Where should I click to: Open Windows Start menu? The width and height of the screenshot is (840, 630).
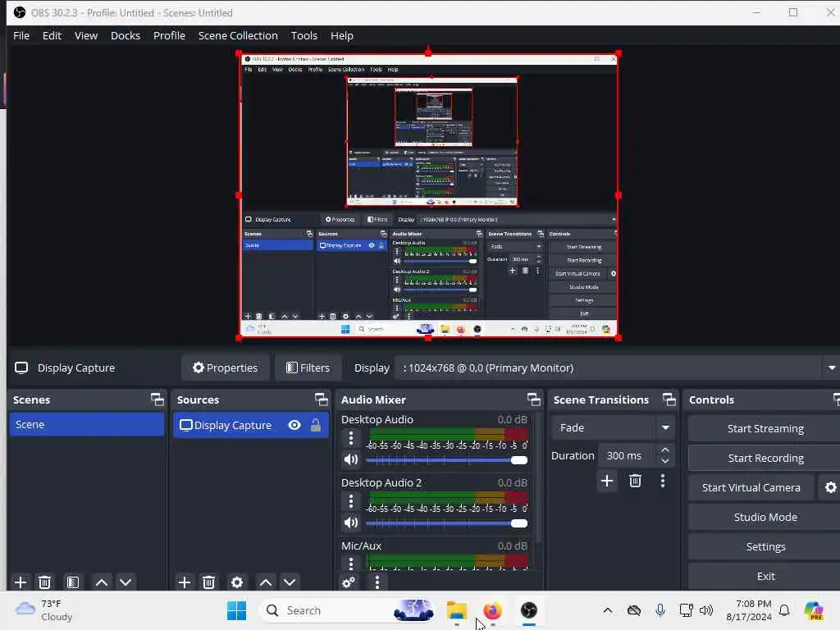tap(236, 610)
